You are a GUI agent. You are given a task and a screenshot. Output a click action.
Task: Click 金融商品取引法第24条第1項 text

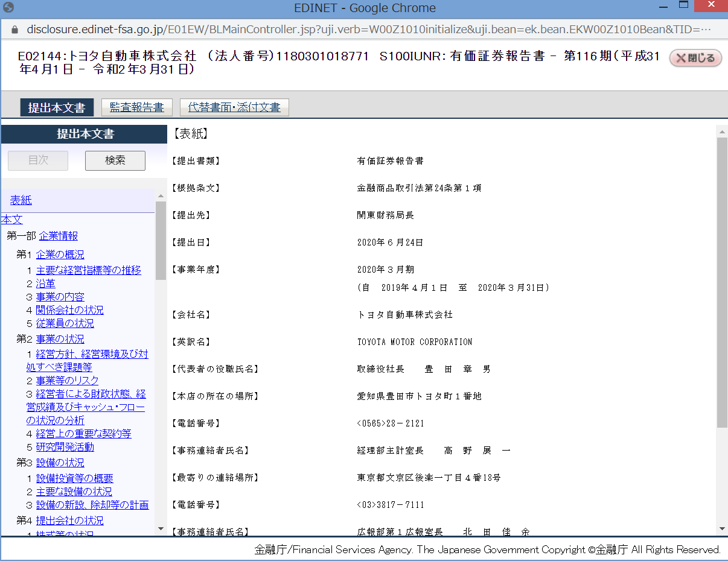click(420, 188)
